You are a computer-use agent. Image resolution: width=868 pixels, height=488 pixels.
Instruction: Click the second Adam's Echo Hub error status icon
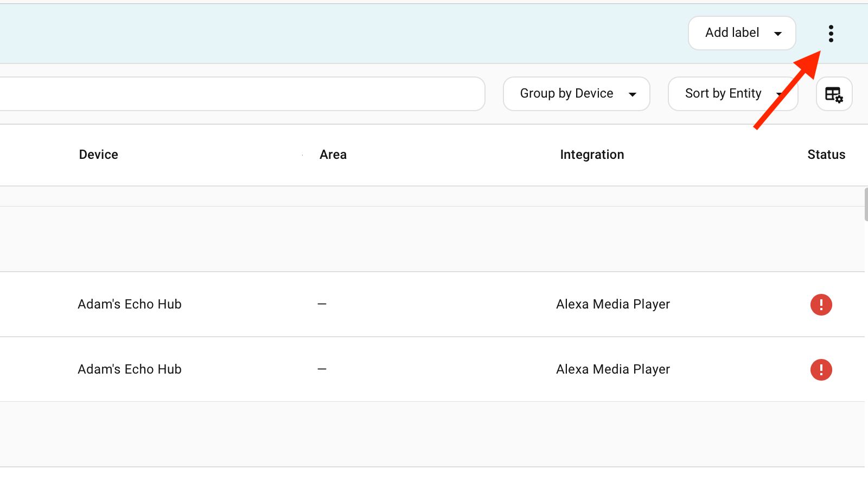[x=821, y=370]
